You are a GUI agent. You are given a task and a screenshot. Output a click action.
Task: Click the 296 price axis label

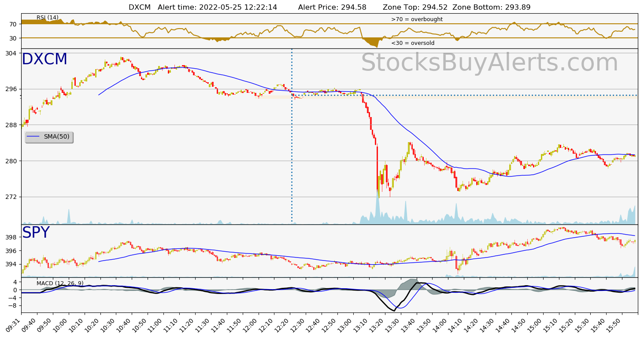pyautogui.click(x=11, y=89)
